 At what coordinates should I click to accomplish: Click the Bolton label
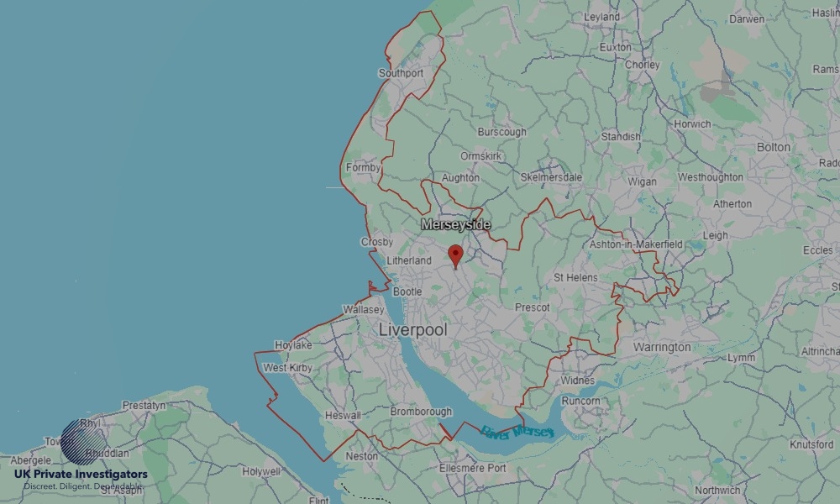[773, 147]
